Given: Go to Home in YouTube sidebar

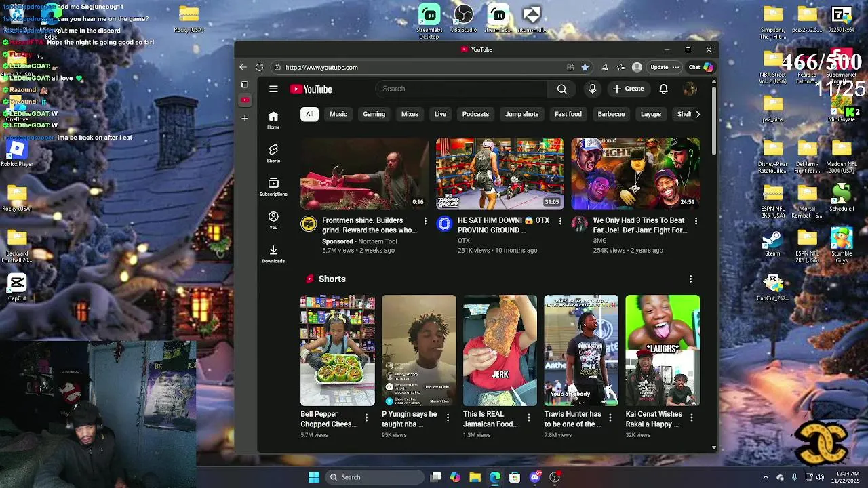Looking at the screenshot, I should [x=273, y=120].
